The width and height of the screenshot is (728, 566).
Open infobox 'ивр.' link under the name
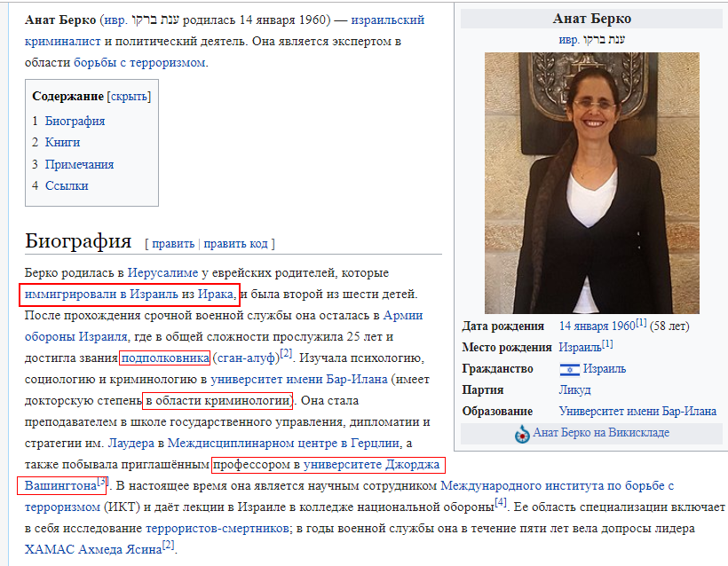click(x=569, y=39)
